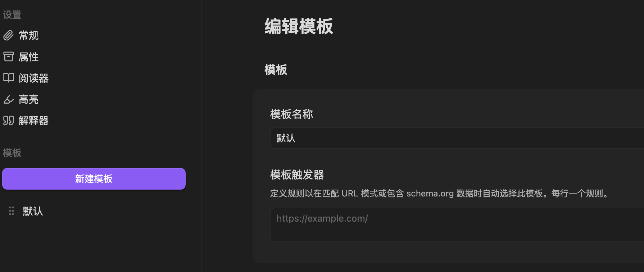The height and width of the screenshot is (272, 644).
Task: Click the 模板名称 field label
Action: [291, 114]
